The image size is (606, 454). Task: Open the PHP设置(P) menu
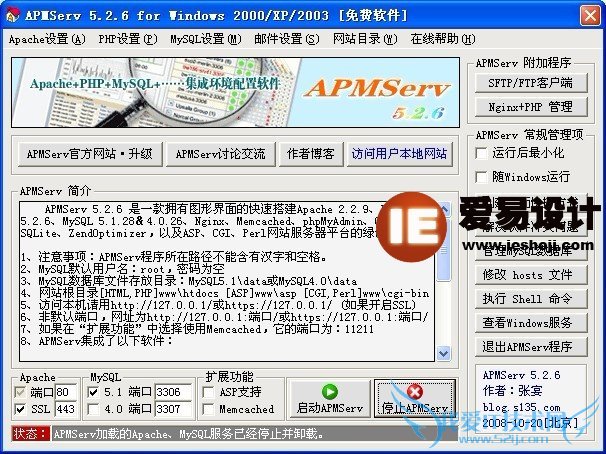tap(128, 39)
